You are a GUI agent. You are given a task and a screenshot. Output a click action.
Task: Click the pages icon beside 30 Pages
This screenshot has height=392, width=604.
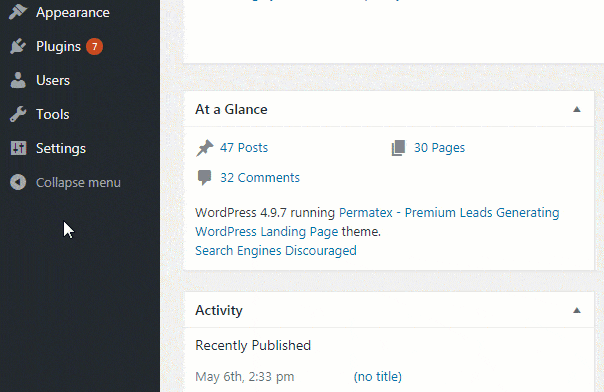(399, 148)
